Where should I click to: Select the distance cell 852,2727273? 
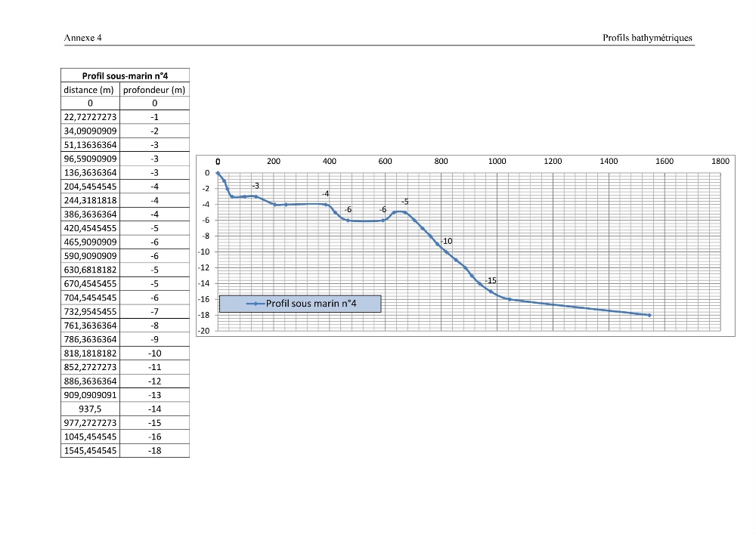pos(90,367)
